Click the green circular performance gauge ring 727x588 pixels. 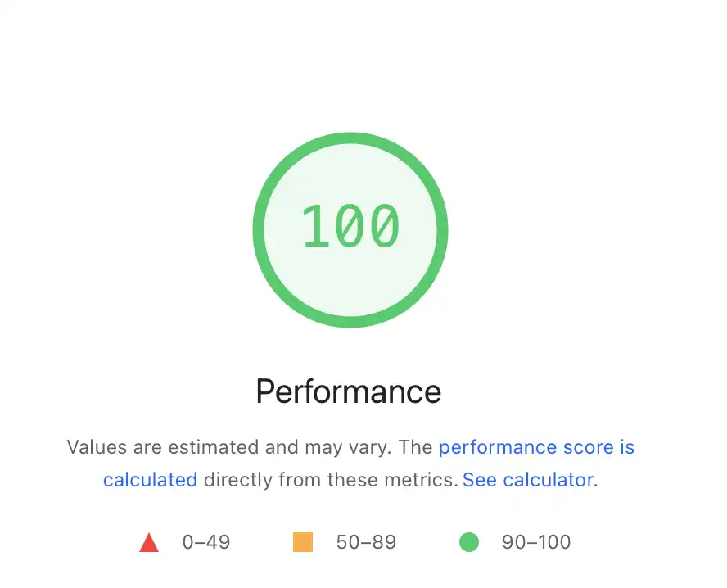coord(350,138)
